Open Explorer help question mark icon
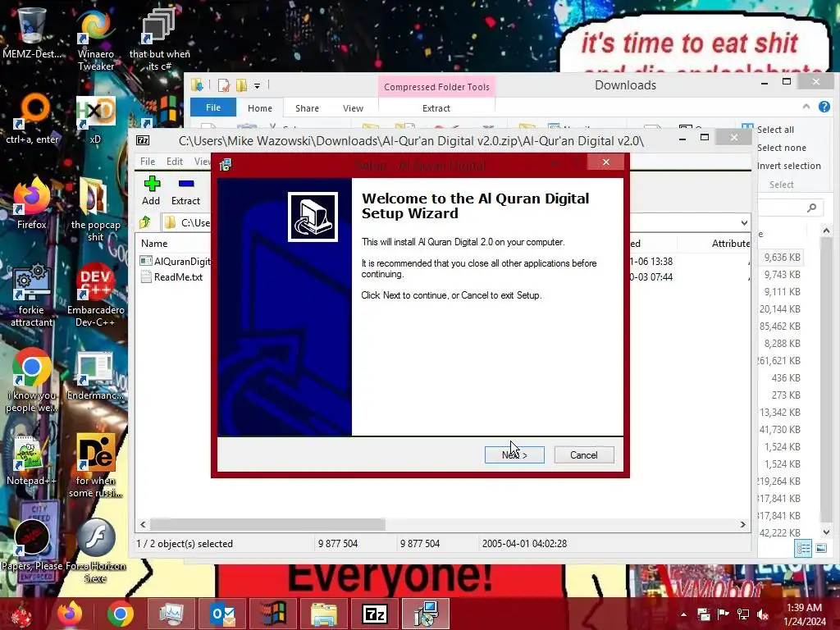Image resolution: width=840 pixels, height=630 pixels. pos(824,107)
